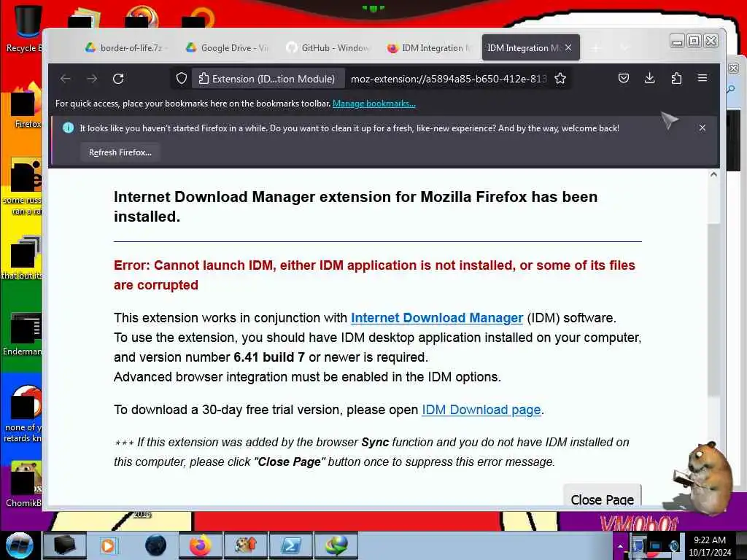Click the bold text "6.41 build 7"

[269, 357]
